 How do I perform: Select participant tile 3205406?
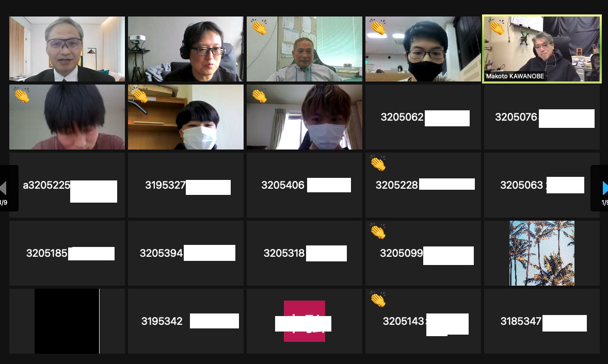point(305,185)
